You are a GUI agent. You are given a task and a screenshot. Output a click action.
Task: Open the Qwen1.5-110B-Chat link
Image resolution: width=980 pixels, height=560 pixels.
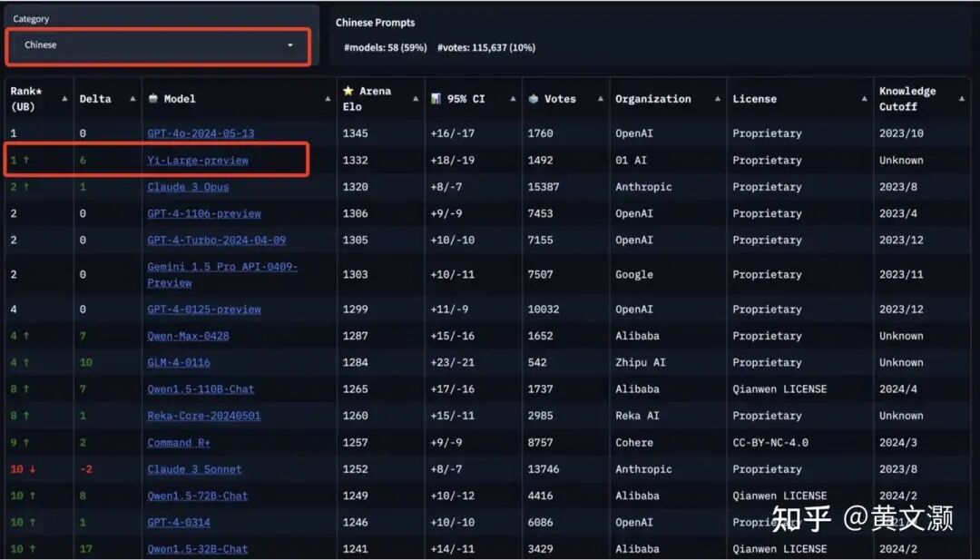pos(201,388)
